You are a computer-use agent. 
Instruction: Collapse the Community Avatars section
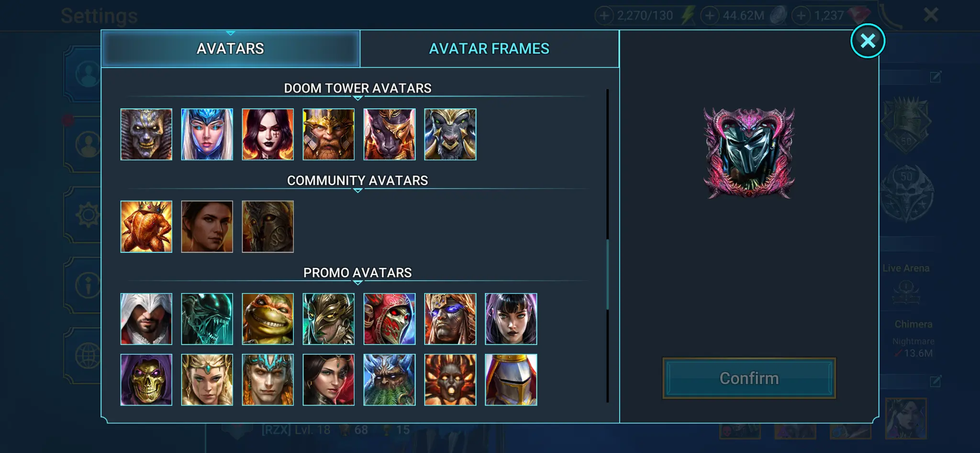pos(357,191)
